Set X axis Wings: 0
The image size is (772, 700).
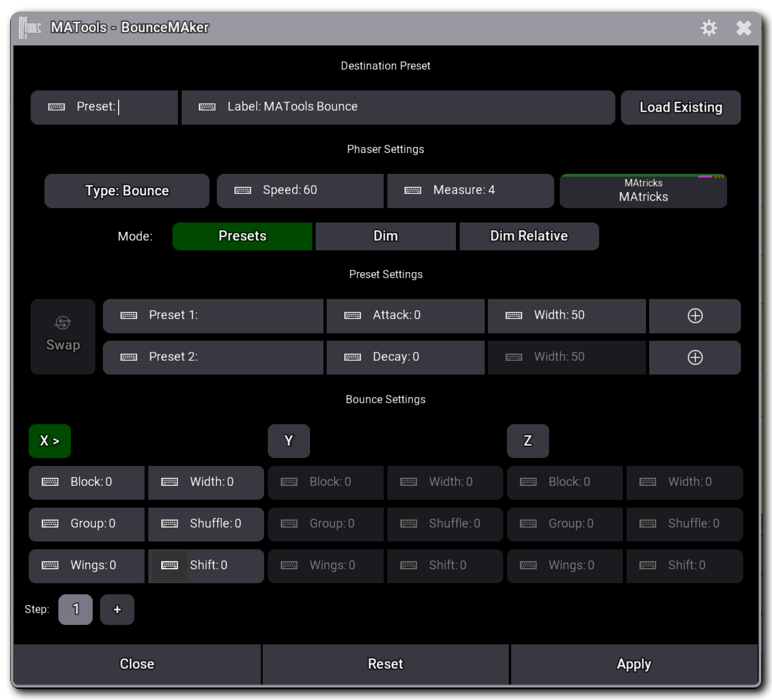[87, 566]
